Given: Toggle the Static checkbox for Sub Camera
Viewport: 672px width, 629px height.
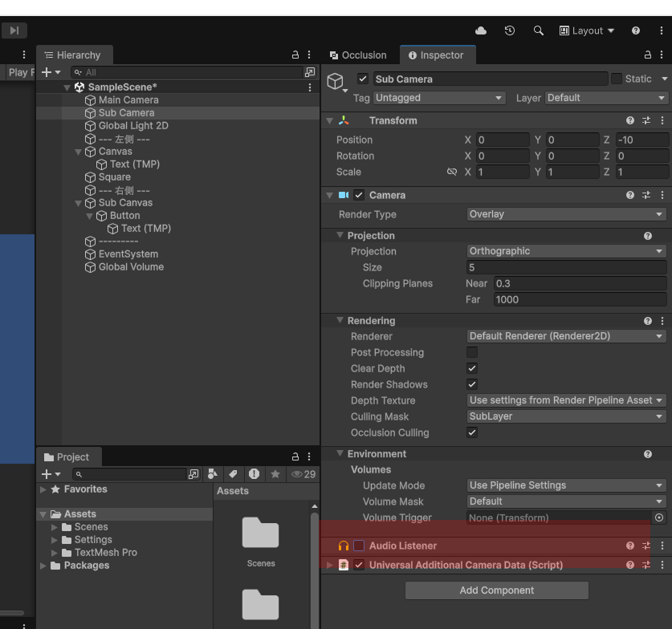Looking at the screenshot, I should 617,79.
